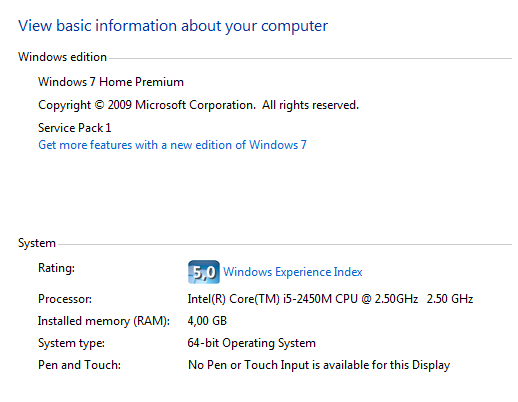This screenshot has height=402, width=518.
Task: Click the 4,00 GB memory value
Action: 207,321
